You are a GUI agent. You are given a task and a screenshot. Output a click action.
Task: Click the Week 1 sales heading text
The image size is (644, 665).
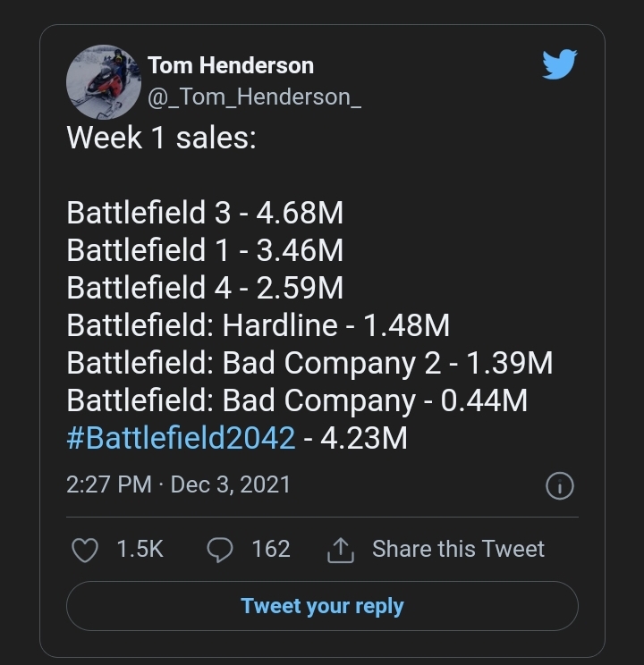click(x=161, y=138)
